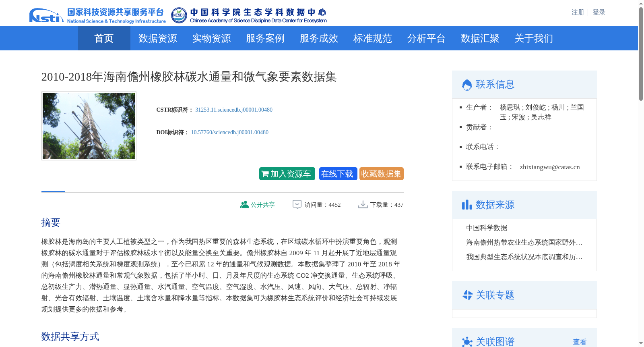Screen dimensions: 644x347
Task: Open the 服务成效 menu item
Action: click(x=319, y=38)
